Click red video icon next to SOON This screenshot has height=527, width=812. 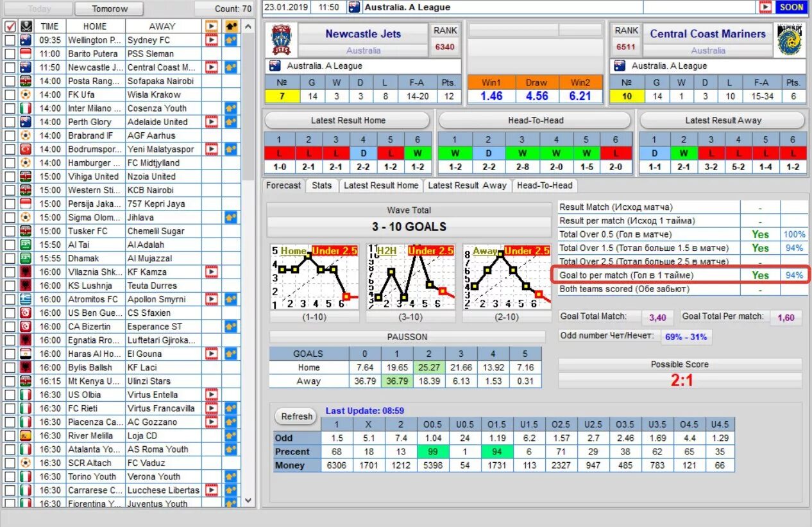pos(765,7)
